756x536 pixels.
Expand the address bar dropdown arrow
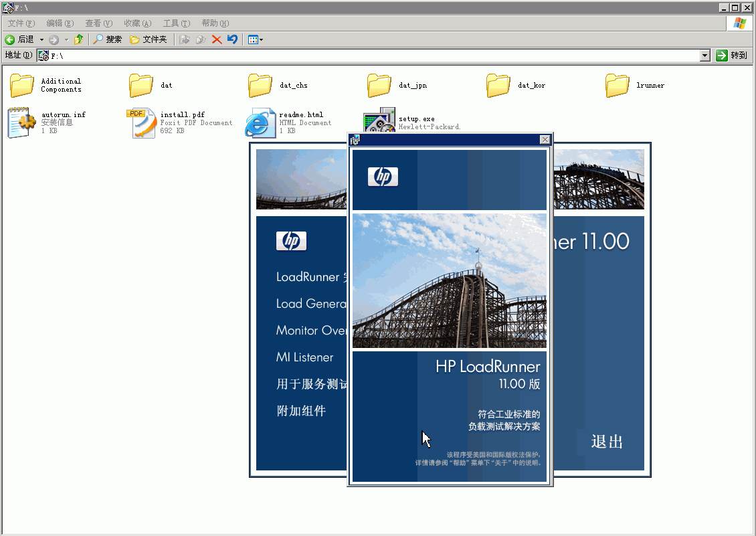click(x=705, y=56)
